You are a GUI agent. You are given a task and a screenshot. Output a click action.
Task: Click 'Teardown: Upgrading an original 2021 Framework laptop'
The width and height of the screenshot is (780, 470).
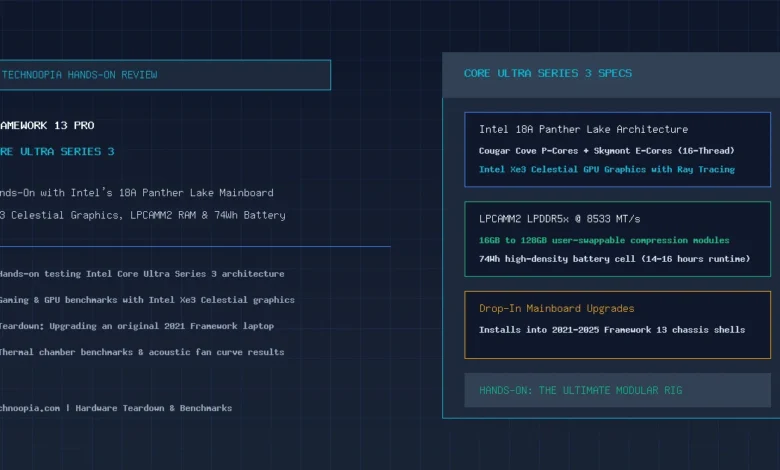point(137,326)
